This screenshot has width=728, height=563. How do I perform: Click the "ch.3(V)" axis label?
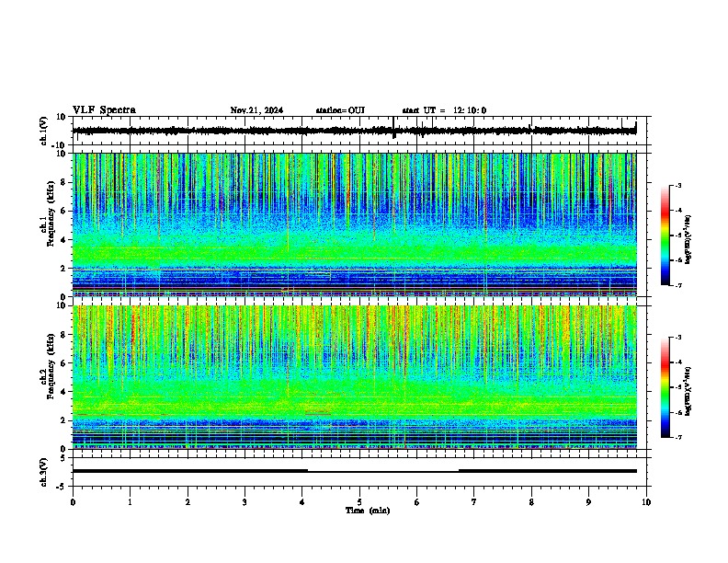(x=44, y=472)
